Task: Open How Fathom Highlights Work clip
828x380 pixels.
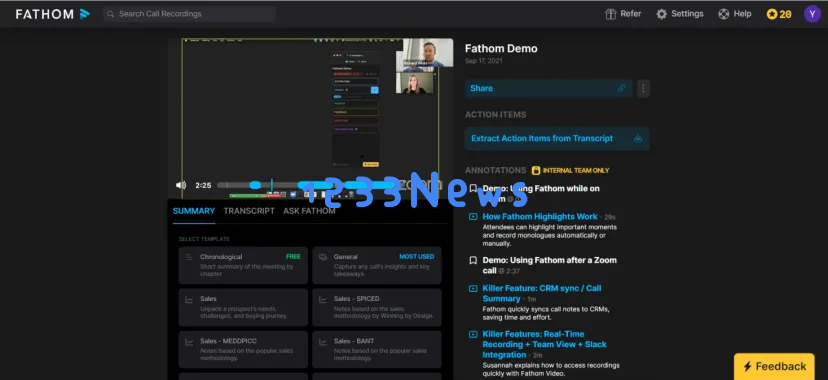Action: pos(540,216)
